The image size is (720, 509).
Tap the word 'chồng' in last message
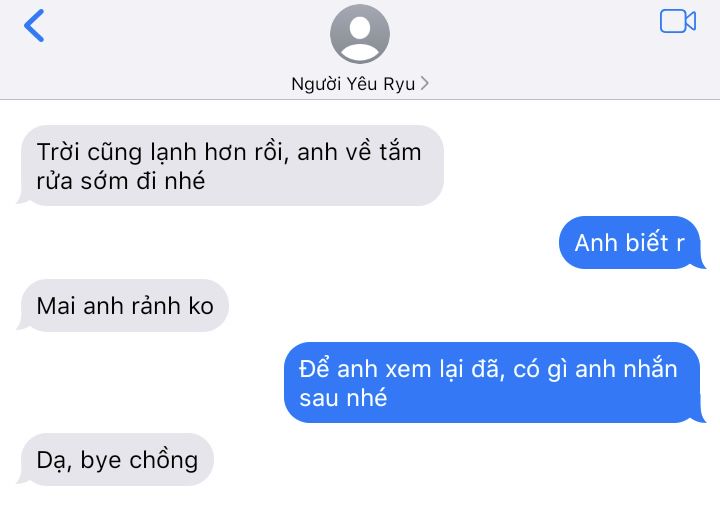[x=163, y=460]
